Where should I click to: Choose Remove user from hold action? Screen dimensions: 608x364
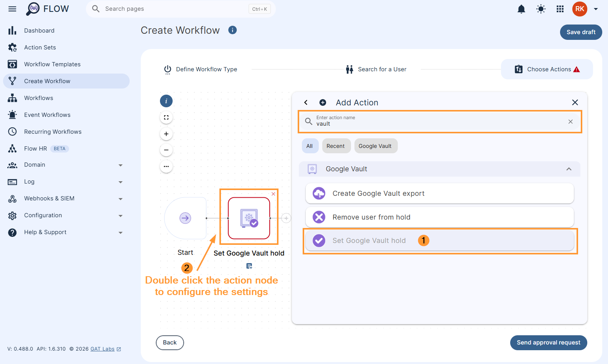coord(440,217)
